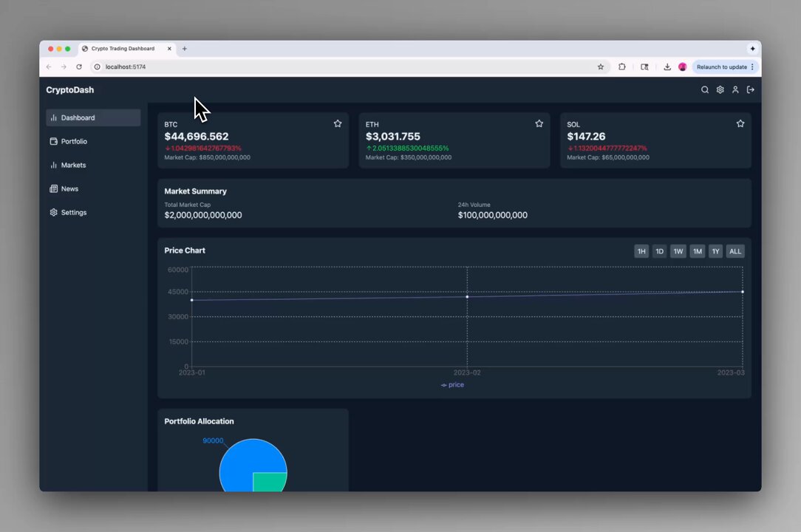The image size is (801, 532).
Task: Open search using the magnifier icon
Action: (704, 90)
